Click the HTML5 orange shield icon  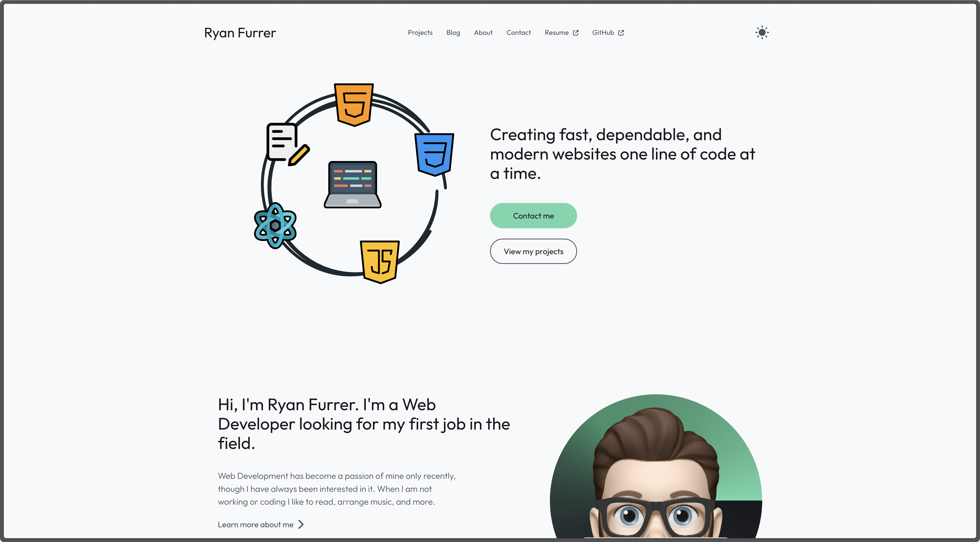(354, 104)
